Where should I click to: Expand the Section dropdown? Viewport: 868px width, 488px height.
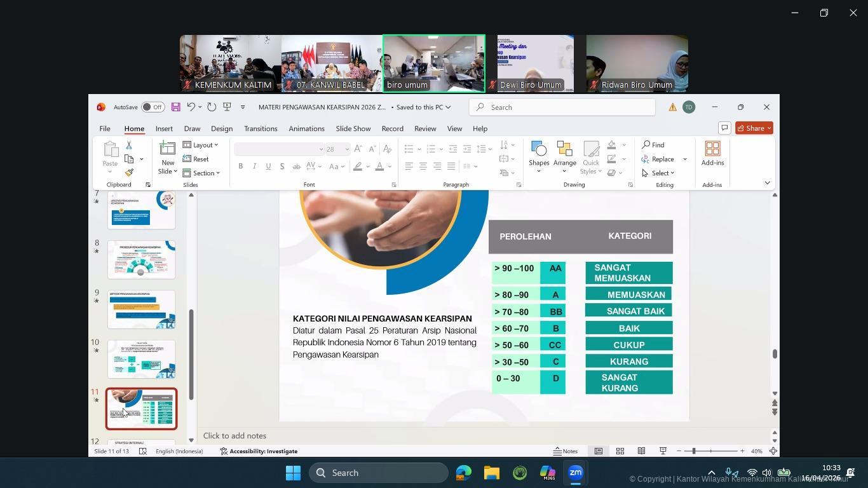point(201,173)
